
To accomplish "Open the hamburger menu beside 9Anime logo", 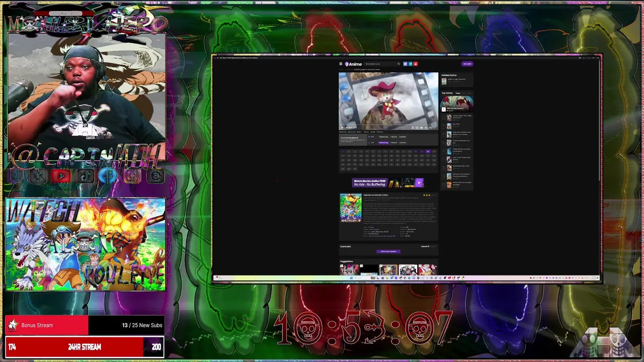I will point(341,64).
